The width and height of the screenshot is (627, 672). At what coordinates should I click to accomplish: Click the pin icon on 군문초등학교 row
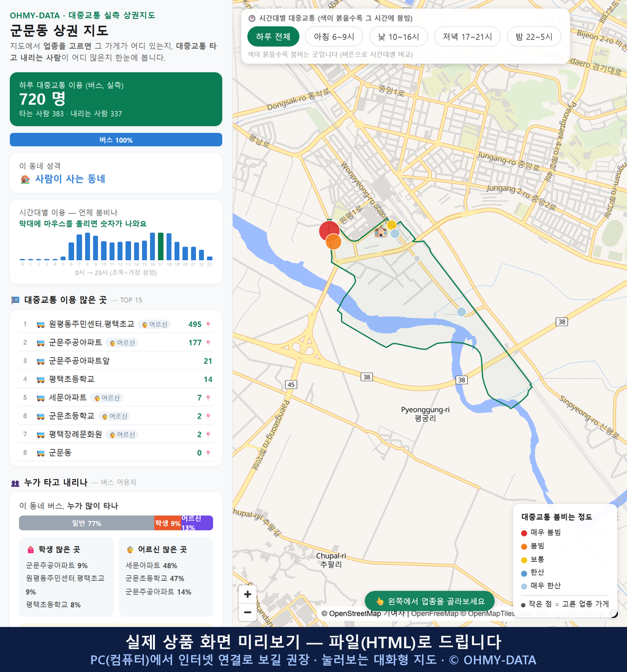tap(208, 416)
